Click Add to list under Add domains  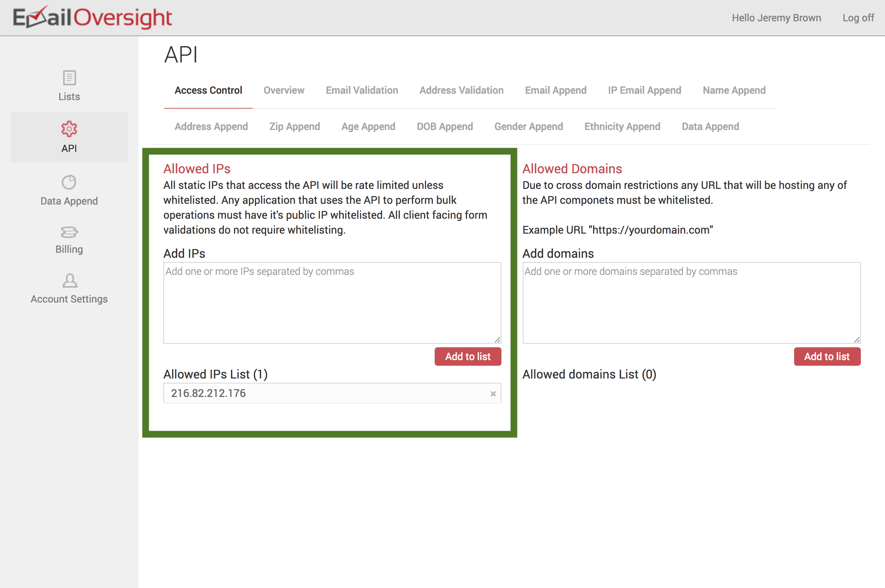click(x=827, y=356)
